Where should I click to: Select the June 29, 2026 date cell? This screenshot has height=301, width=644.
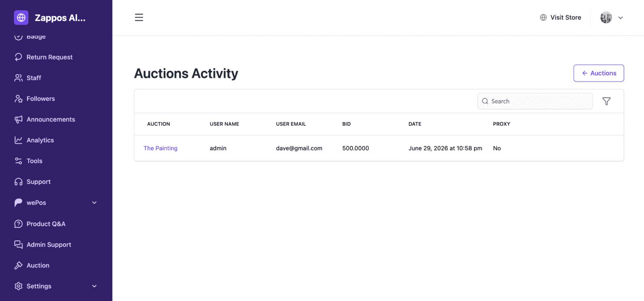point(445,148)
